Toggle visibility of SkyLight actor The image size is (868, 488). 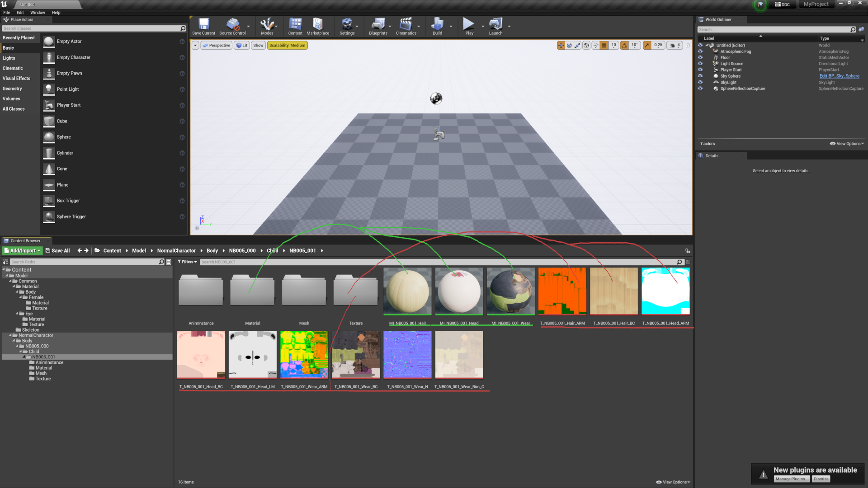[x=700, y=82]
